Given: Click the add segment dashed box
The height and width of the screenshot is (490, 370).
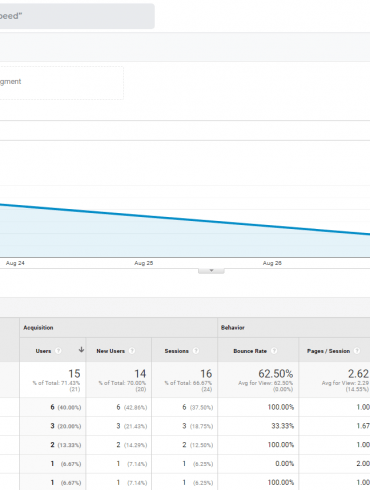Looking at the screenshot, I should (x=62, y=83).
